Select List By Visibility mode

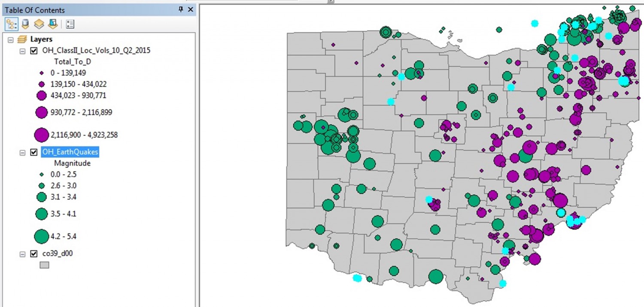[39, 24]
